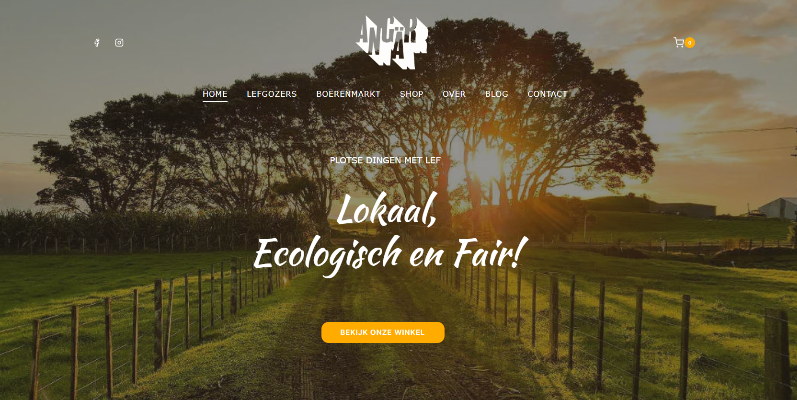Click the underline beneath the HOME item
The width and height of the screenshot is (797, 400).
pos(215,101)
